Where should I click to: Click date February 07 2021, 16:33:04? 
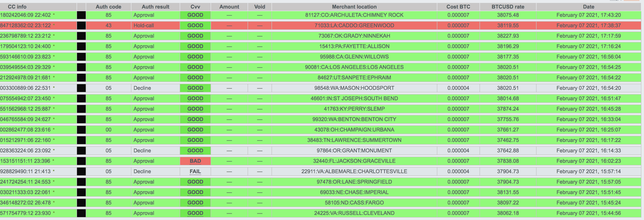click(x=589, y=119)
